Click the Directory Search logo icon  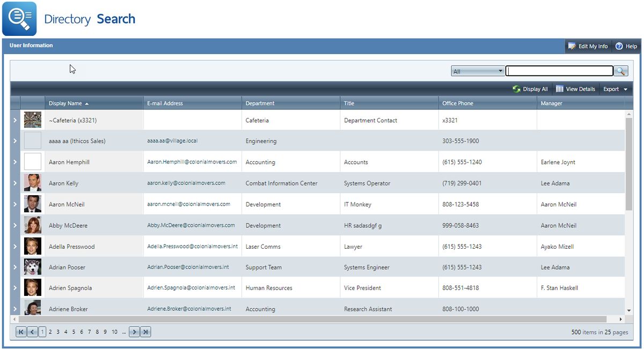(x=19, y=19)
